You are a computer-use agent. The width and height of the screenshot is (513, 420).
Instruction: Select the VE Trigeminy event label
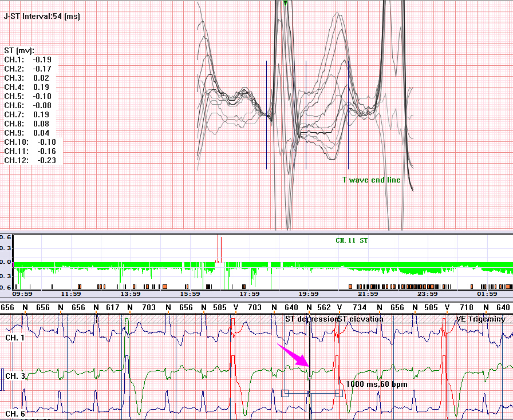tap(480, 319)
